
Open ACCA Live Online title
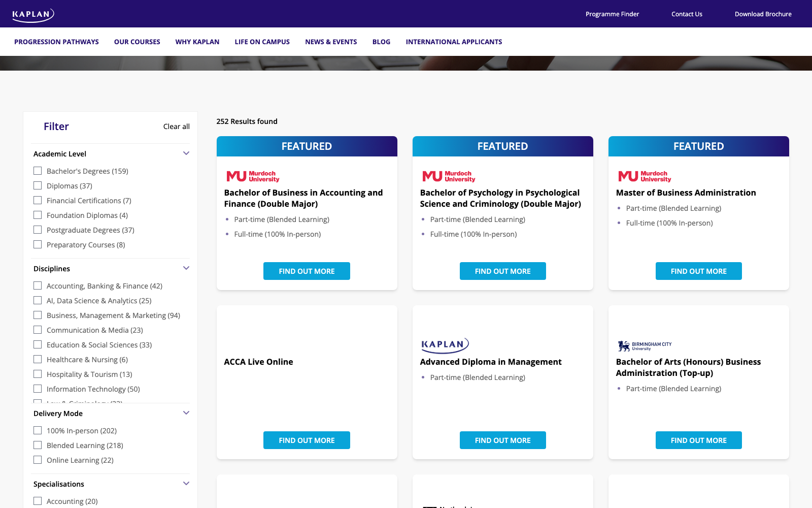(259, 362)
